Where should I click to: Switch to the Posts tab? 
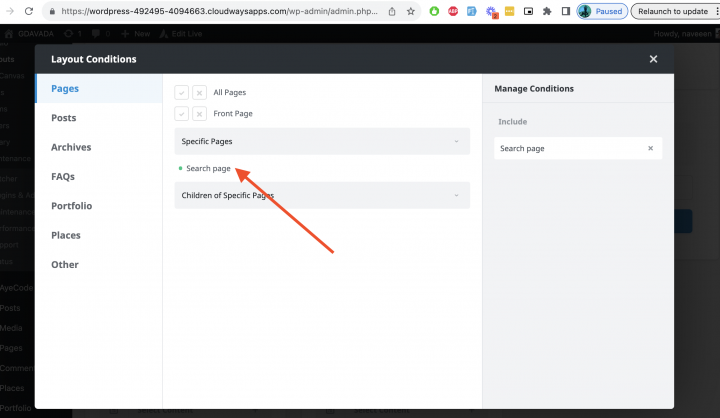click(64, 118)
